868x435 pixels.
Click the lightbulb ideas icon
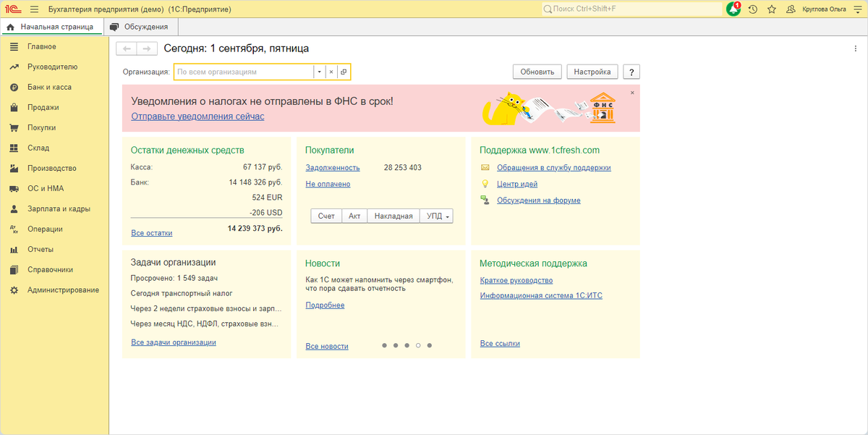click(485, 184)
